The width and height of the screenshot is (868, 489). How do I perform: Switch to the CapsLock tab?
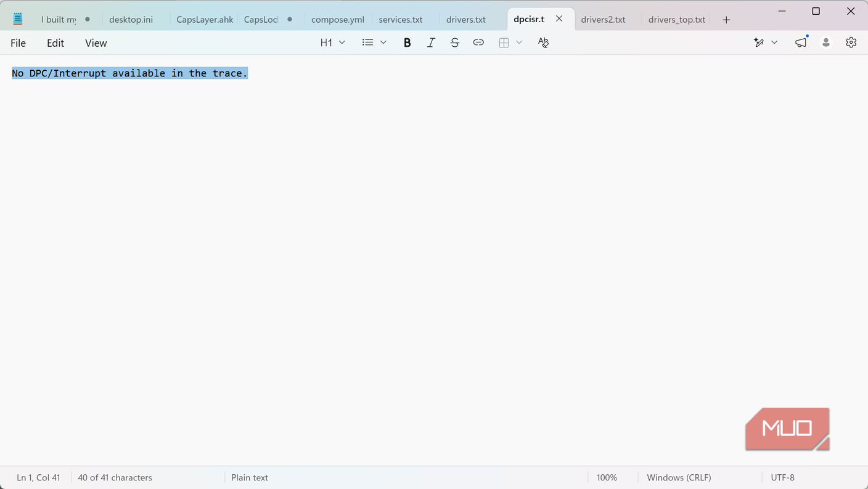pyautogui.click(x=261, y=20)
